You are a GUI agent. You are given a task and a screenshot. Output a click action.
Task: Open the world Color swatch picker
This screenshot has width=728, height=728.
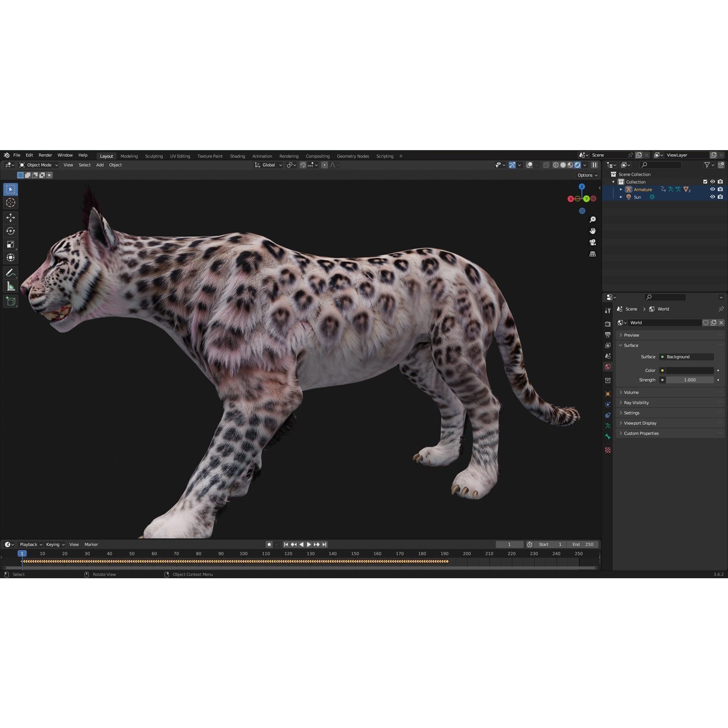(x=689, y=370)
